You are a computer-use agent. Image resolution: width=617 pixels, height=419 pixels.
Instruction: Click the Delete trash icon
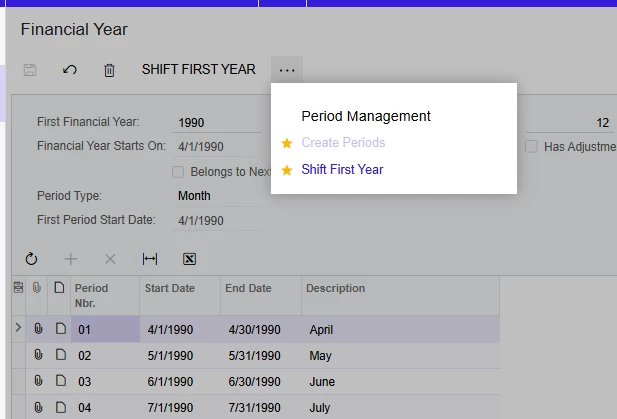tap(109, 70)
